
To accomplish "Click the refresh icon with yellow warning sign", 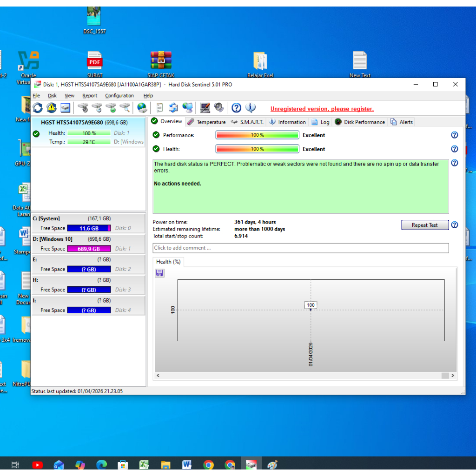I will 51,108.
